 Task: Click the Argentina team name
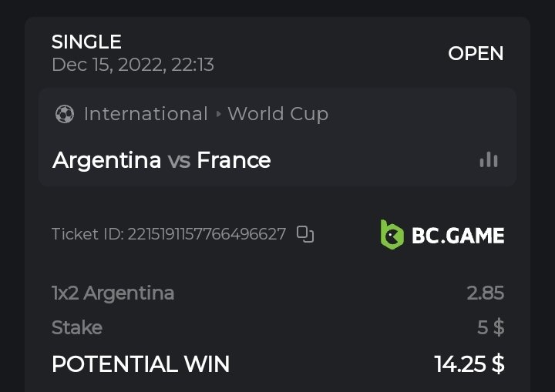[x=106, y=160]
